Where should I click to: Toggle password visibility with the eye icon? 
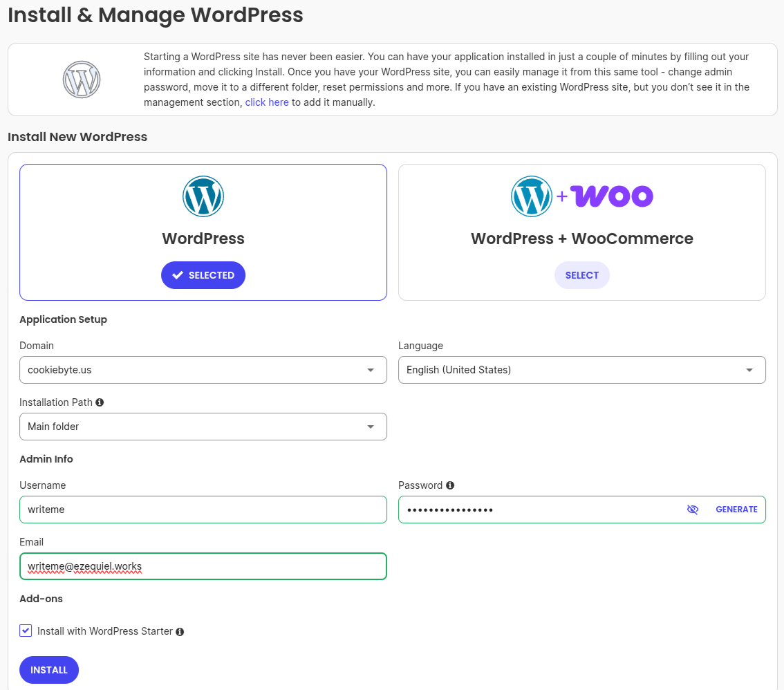(x=693, y=510)
